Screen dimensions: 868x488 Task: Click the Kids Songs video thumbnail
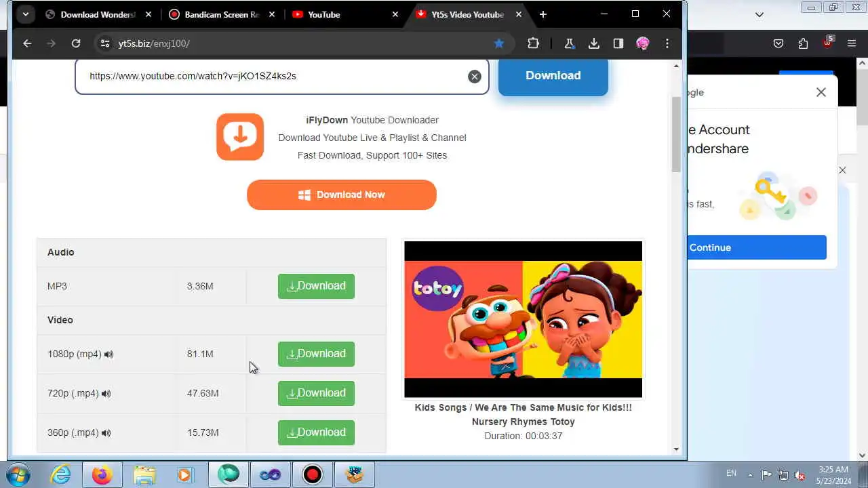[523, 319]
